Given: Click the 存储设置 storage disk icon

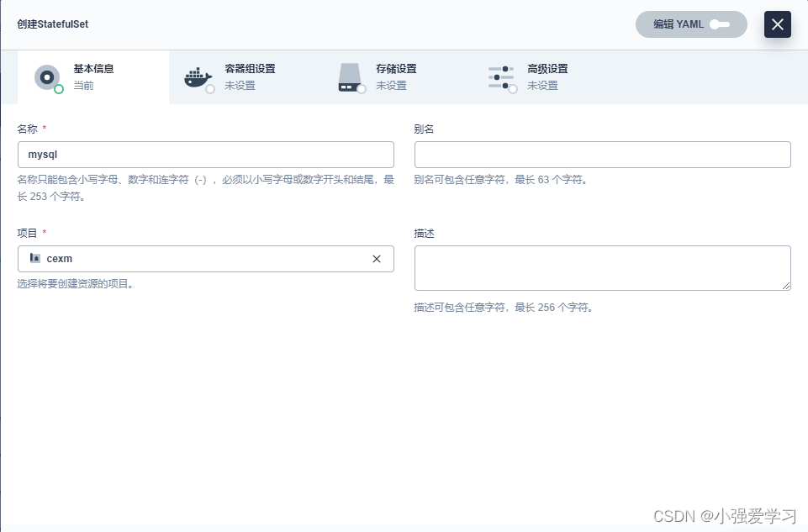Looking at the screenshot, I should pyautogui.click(x=350, y=76).
